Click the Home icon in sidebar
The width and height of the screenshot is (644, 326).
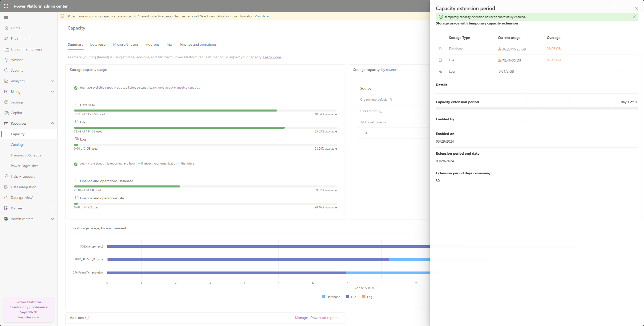coord(6,28)
